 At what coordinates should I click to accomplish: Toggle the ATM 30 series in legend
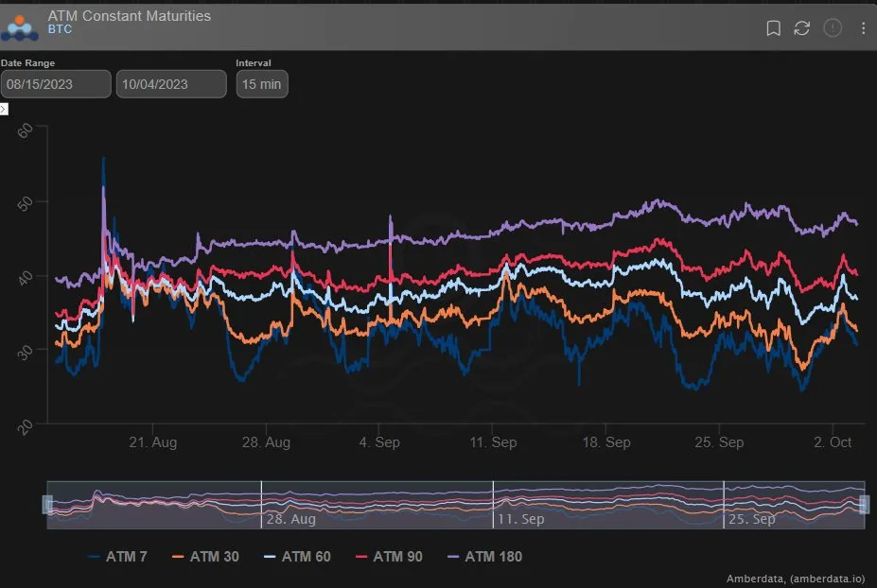(206, 557)
